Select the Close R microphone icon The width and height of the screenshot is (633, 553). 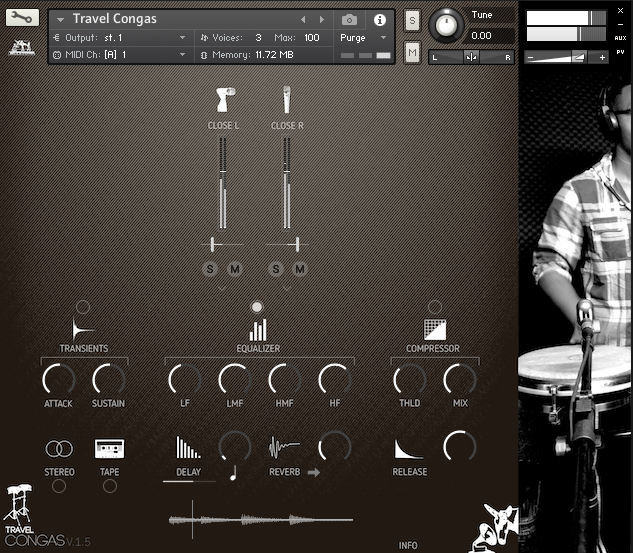[x=287, y=99]
